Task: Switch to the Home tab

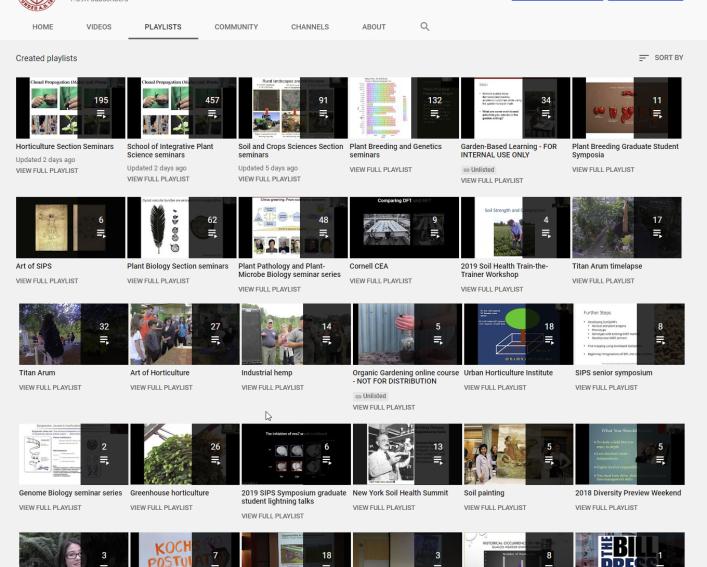Action: pos(43,27)
